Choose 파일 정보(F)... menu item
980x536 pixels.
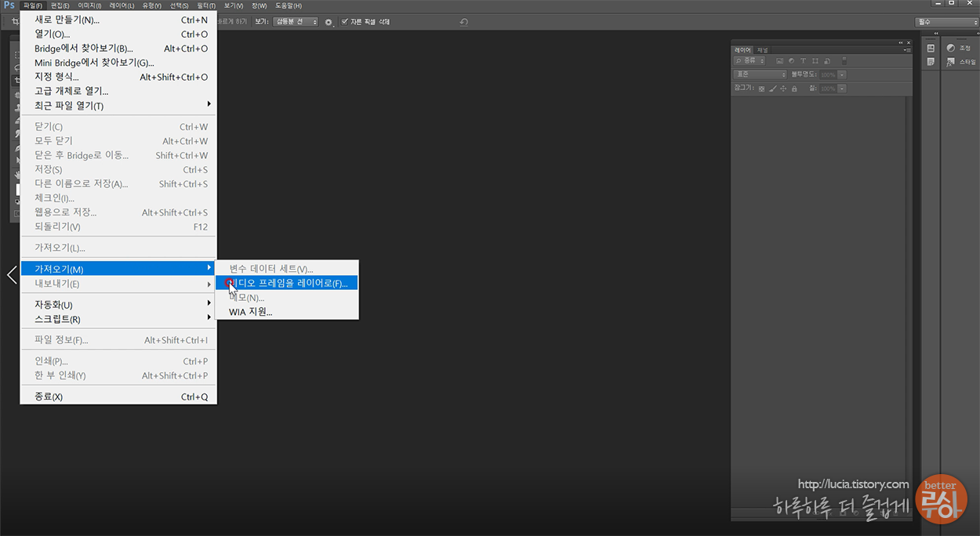click(118, 340)
